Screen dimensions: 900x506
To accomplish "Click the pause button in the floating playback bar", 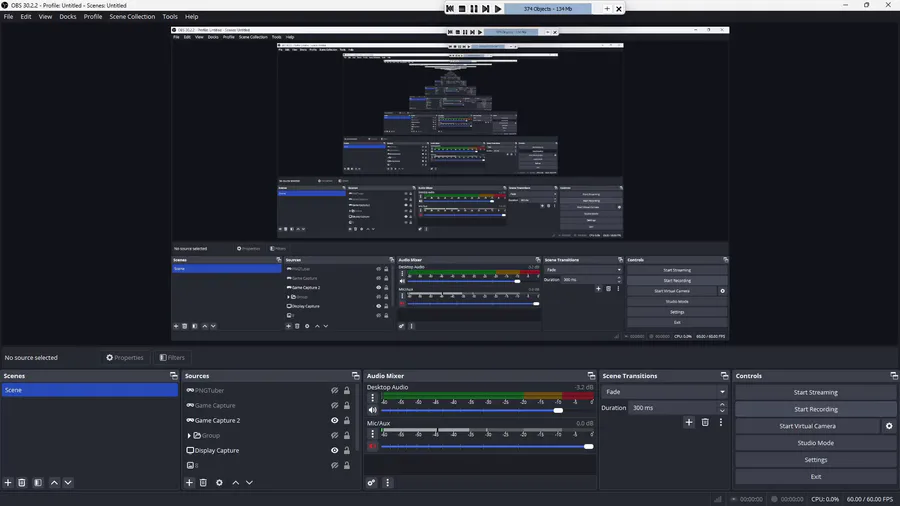I will [474, 9].
